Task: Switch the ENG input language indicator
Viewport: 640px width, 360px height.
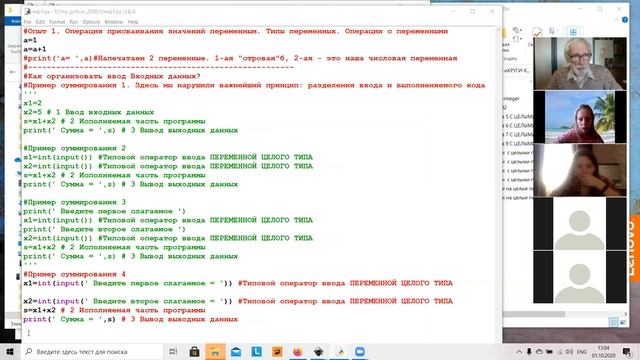Action: [x=582, y=352]
